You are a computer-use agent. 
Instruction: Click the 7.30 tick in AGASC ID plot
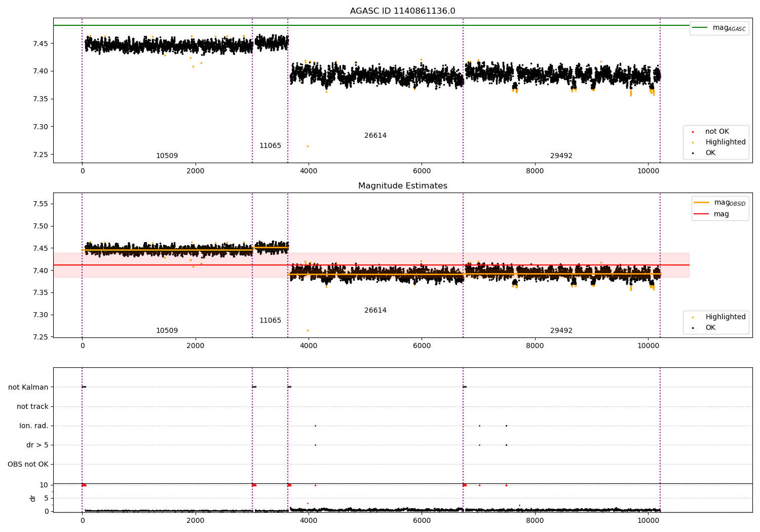tap(40, 127)
